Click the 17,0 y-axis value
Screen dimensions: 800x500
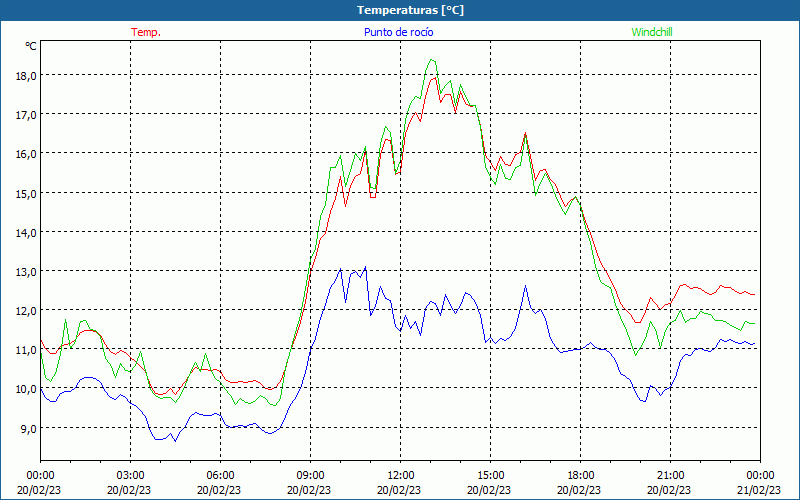[26, 115]
